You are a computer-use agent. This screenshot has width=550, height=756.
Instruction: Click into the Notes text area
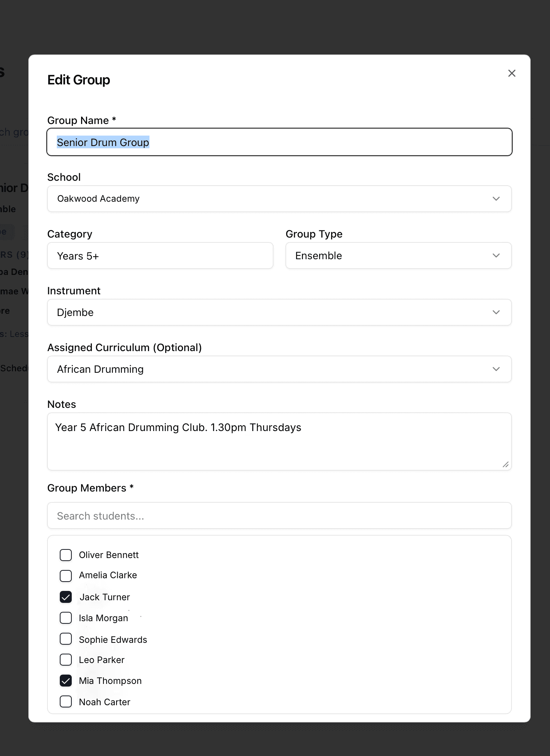tap(279, 441)
